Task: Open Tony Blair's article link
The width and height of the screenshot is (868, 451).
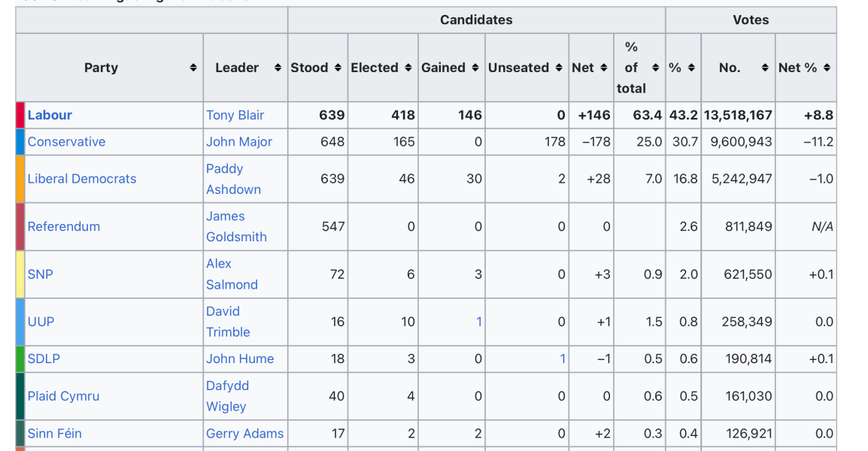Action: 235,115
